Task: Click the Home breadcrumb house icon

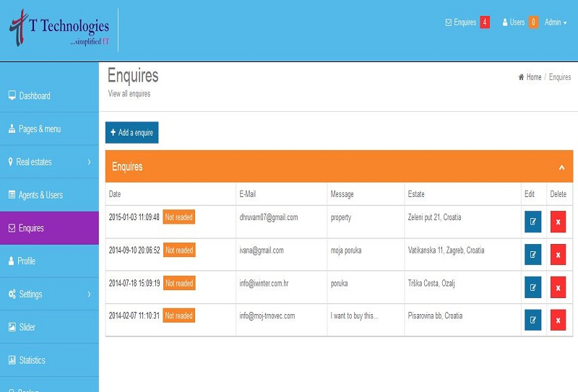Action: (x=521, y=77)
